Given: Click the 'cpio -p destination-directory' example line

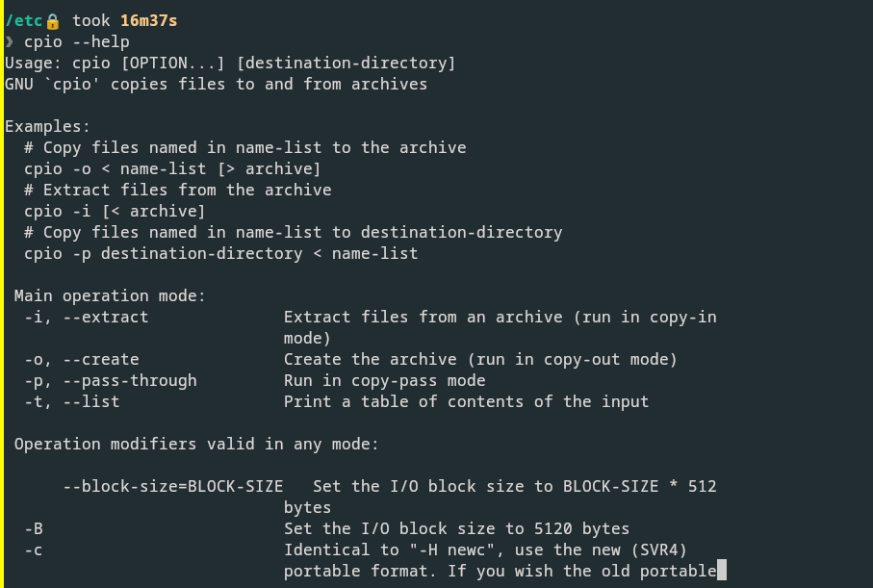Looking at the screenshot, I should [x=221, y=253].
